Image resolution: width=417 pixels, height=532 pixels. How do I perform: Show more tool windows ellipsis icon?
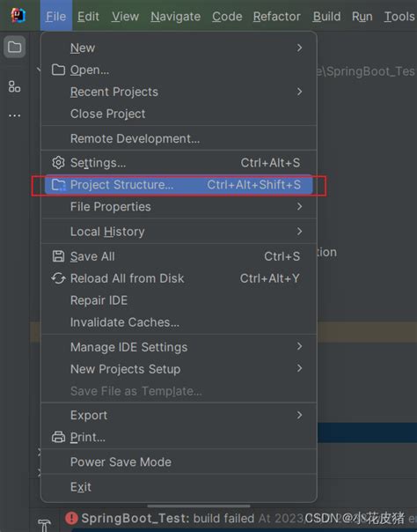15,115
